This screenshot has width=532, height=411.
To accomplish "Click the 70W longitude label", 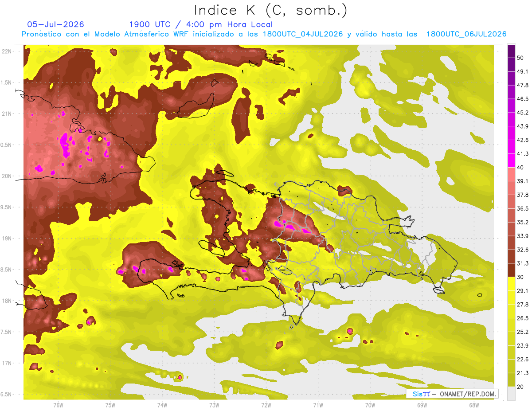I will (x=370, y=405).
